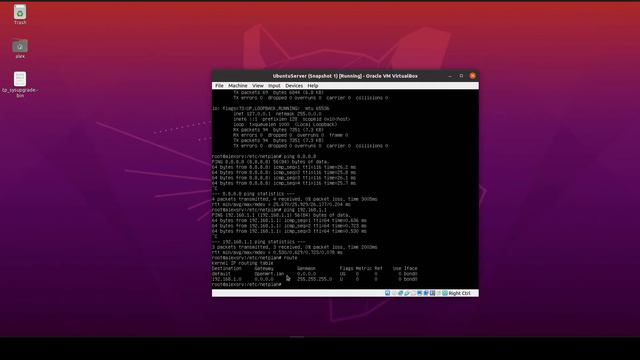Click the '192.168.1.1 ping statistics' line
Viewport: 640px width, 360px height.
coord(259,242)
